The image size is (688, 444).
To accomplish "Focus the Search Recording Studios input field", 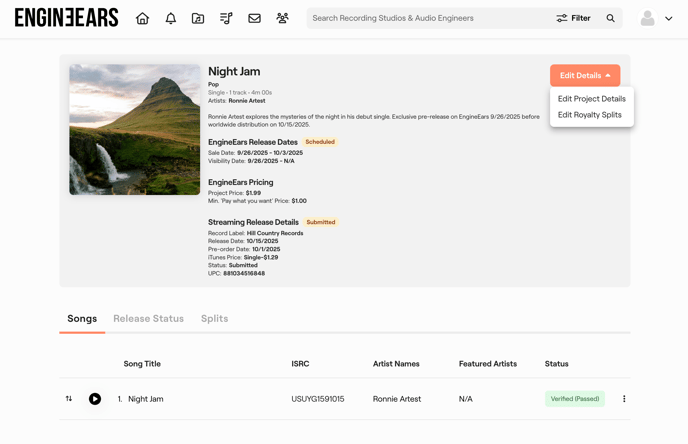I will (425, 18).
